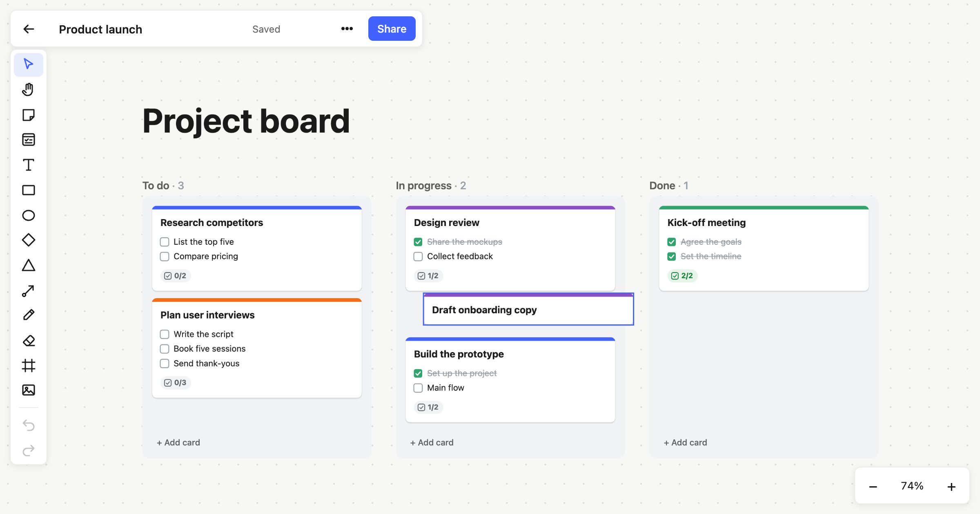The width and height of the screenshot is (980, 514).
Task: Select the 'Draft onboarding copy' card
Action: point(528,309)
